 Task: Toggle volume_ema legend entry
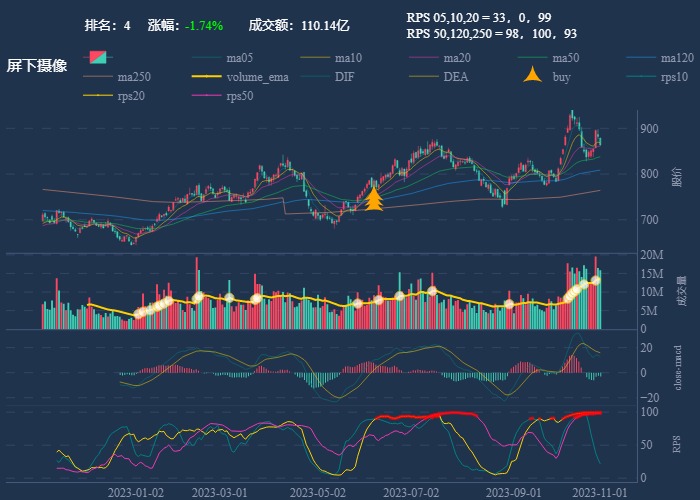pyautogui.click(x=240, y=77)
